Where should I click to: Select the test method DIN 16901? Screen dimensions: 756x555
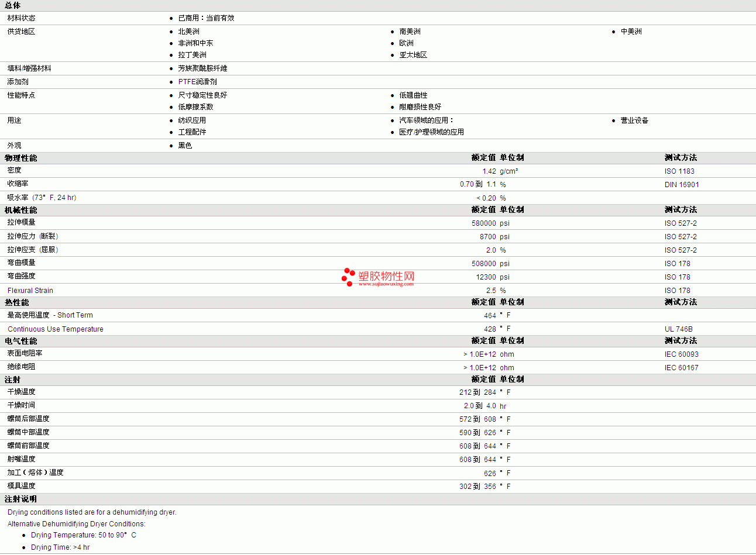coord(682,185)
